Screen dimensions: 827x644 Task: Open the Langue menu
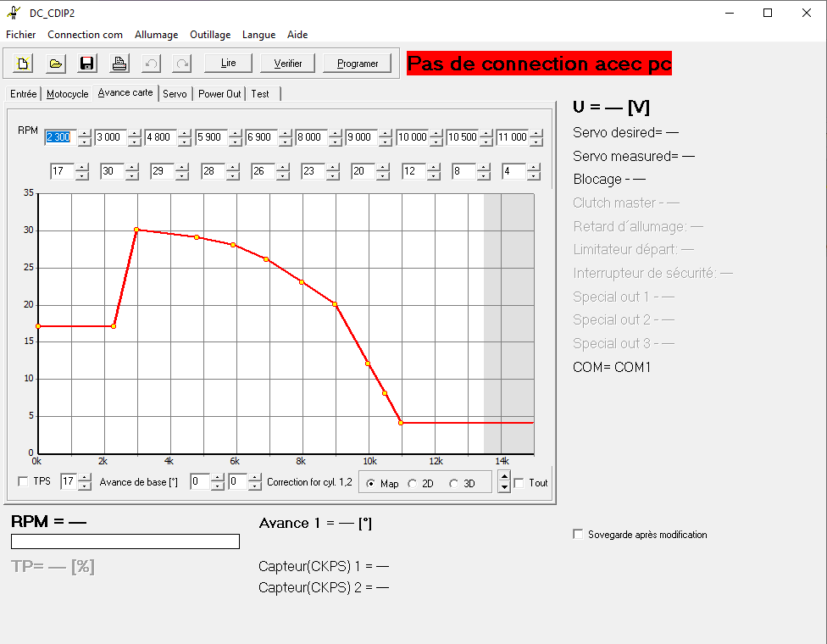[258, 35]
